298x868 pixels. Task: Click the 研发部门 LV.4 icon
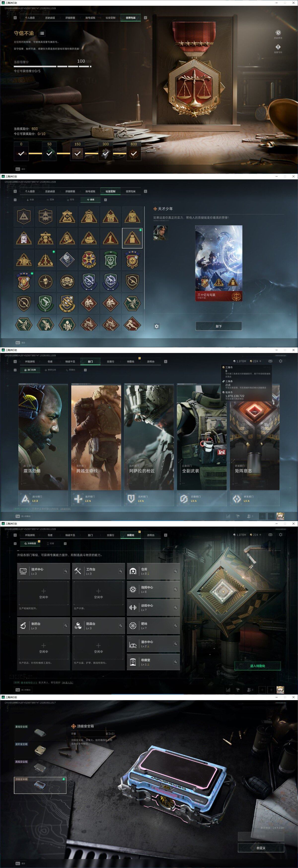[237, 499]
